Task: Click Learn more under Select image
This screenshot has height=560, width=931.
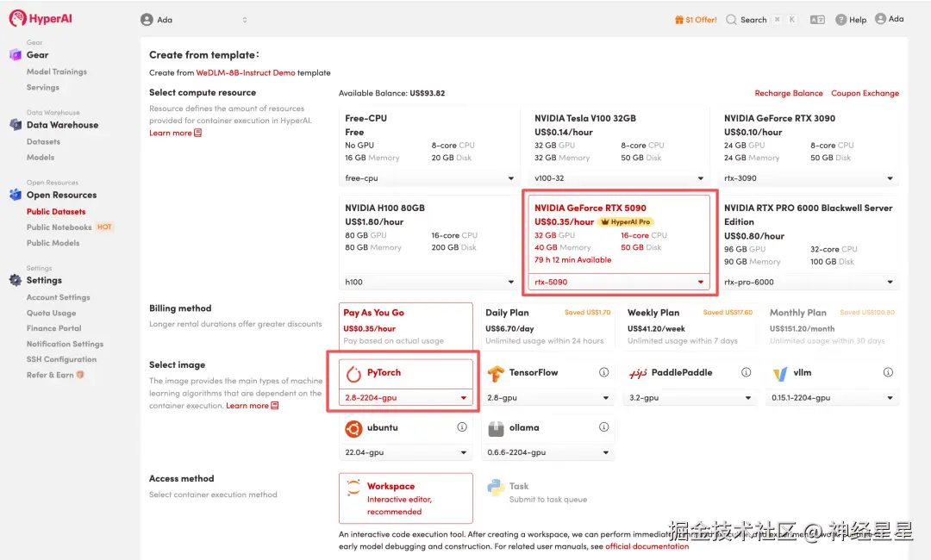Action: [252, 406]
